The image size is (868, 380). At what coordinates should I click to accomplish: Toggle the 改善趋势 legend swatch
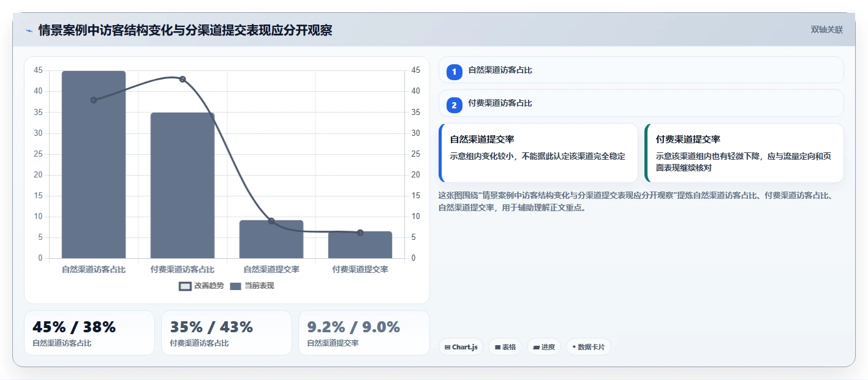(186, 286)
